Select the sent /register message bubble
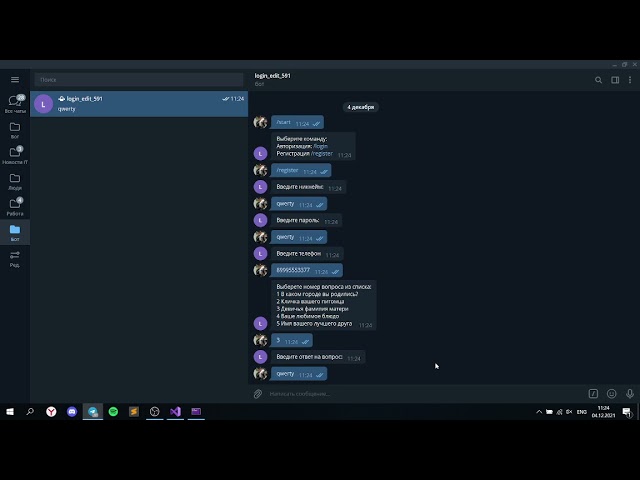 tap(301, 171)
